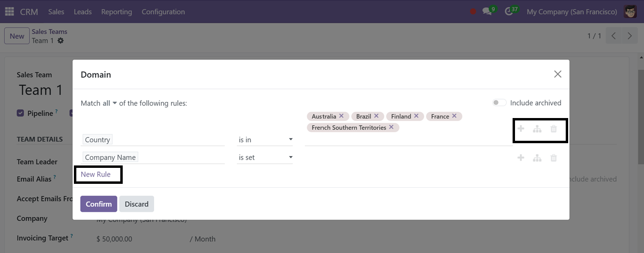Delete the Country rule with trash icon
The image size is (644, 253).
pos(554,129)
